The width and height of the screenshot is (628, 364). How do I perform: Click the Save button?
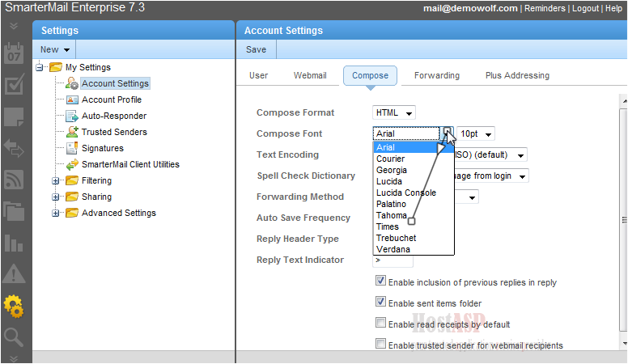[256, 49]
